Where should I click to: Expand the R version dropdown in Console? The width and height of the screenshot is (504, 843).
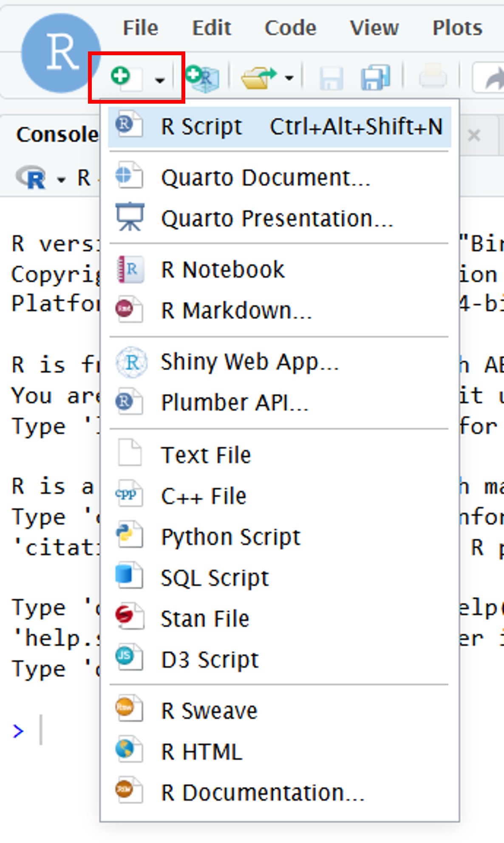pos(61,180)
